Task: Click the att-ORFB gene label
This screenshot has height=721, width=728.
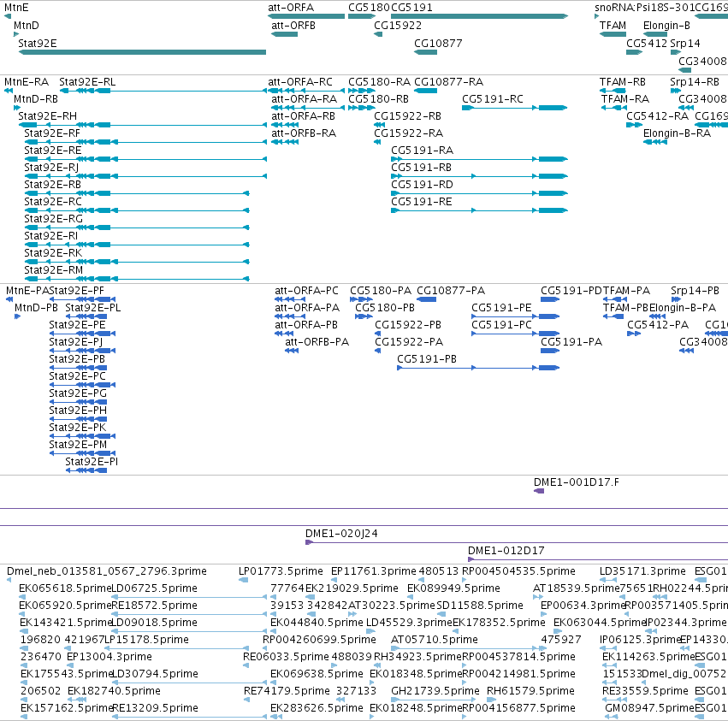Action: click(x=293, y=26)
